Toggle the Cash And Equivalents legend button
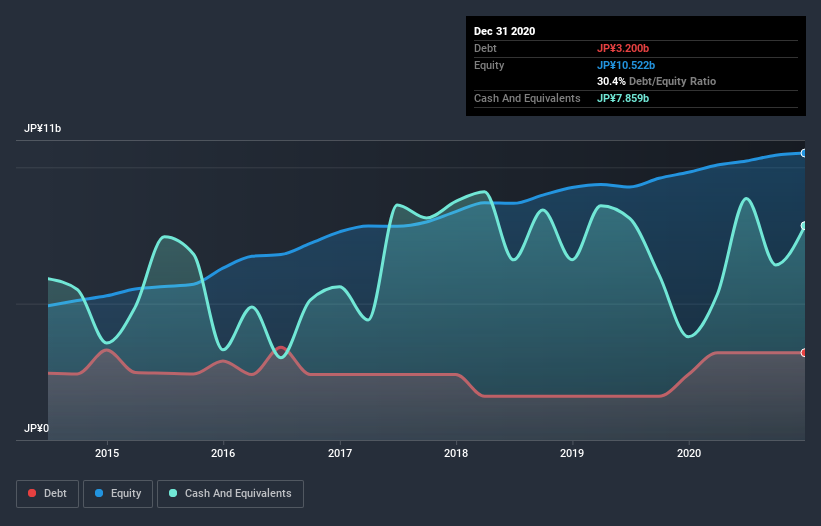The width and height of the screenshot is (821, 526). (x=230, y=494)
